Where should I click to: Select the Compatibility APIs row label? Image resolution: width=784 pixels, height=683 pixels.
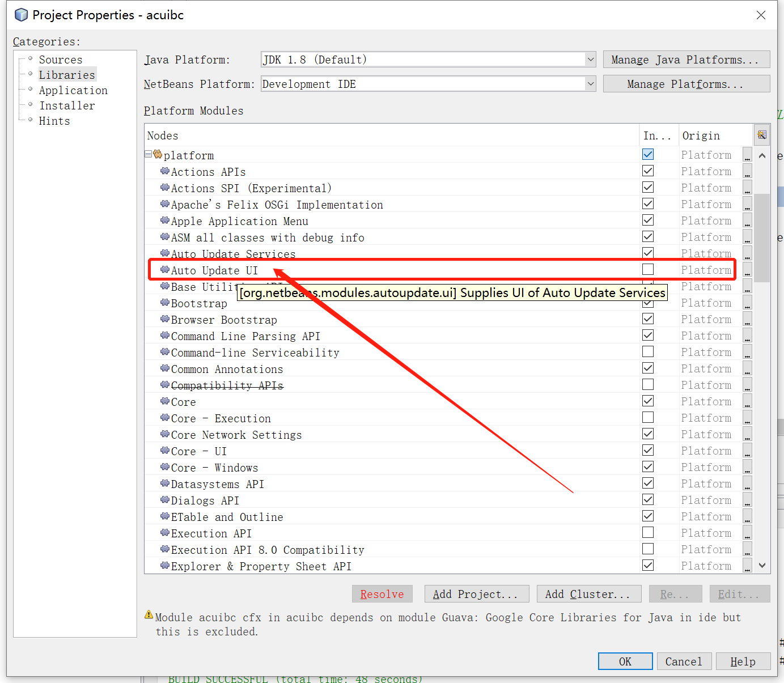tap(227, 385)
